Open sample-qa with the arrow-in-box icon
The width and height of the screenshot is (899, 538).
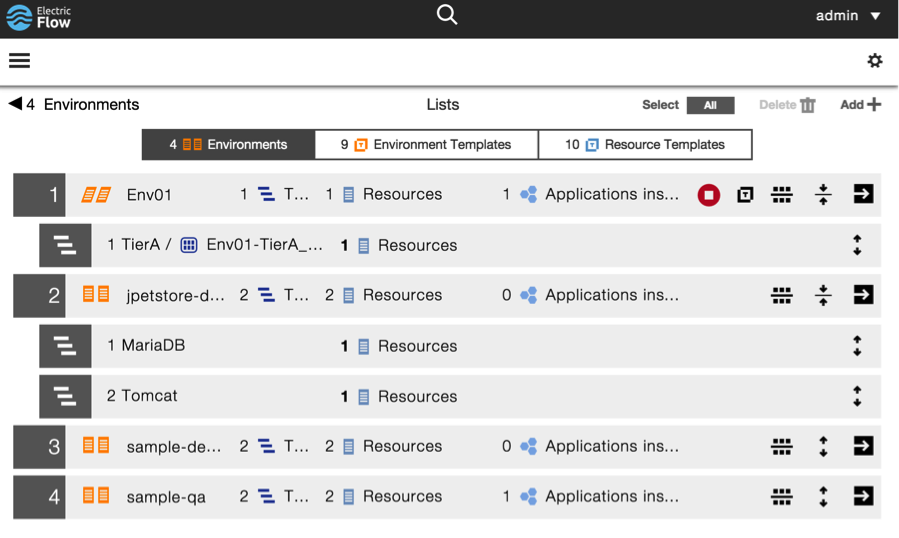tap(863, 496)
